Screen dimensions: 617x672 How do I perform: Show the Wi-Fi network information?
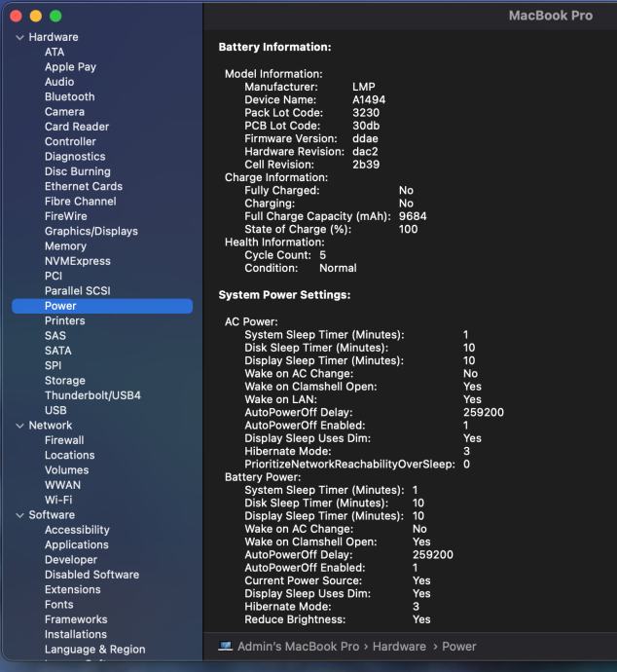[x=58, y=501]
